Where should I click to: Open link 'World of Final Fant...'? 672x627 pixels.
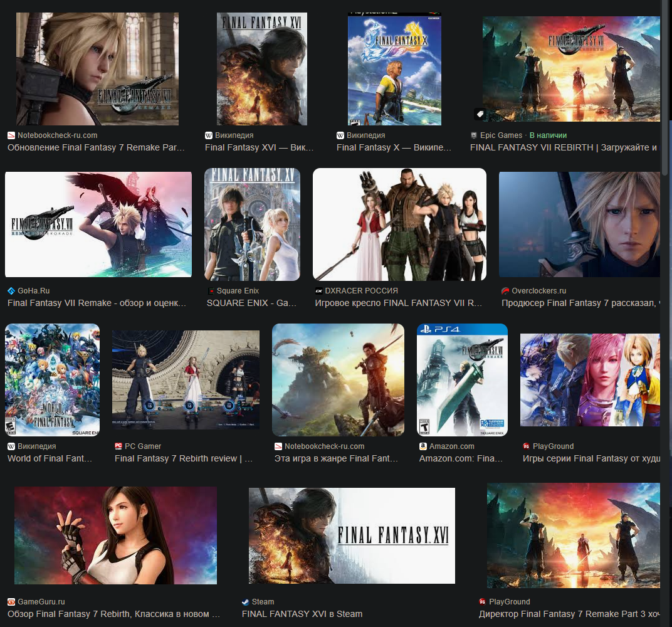[x=50, y=458]
